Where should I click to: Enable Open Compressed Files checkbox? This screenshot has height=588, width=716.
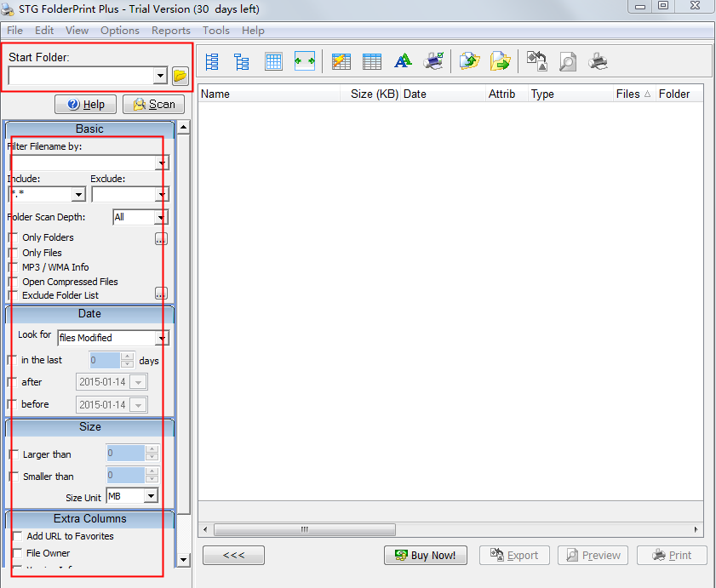pyautogui.click(x=14, y=282)
